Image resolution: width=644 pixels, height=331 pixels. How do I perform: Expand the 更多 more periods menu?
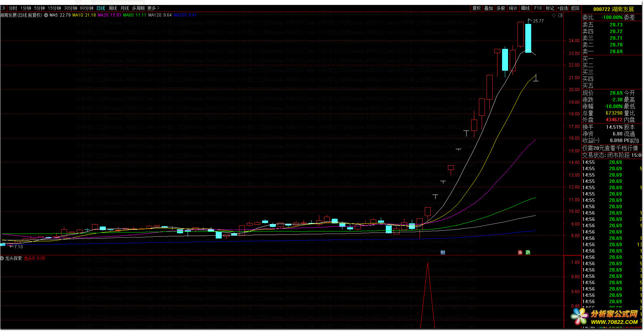(x=153, y=8)
